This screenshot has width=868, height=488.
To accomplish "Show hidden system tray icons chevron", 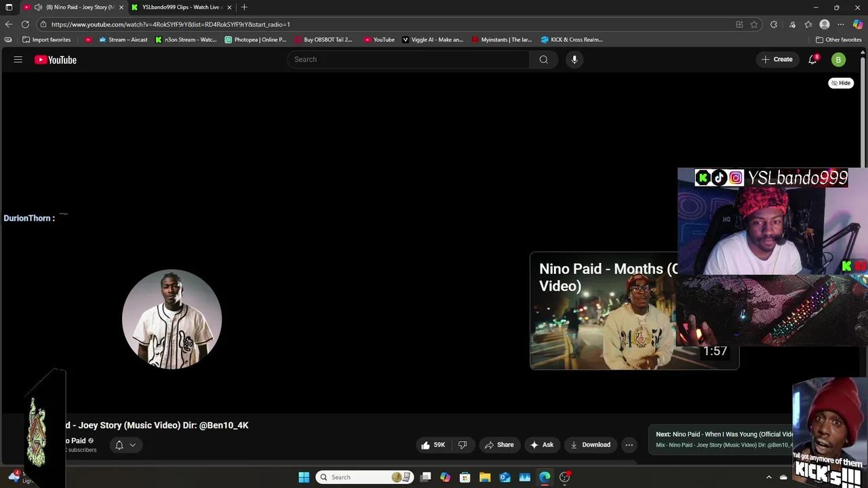I will pyautogui.click(x=769, y=477).
